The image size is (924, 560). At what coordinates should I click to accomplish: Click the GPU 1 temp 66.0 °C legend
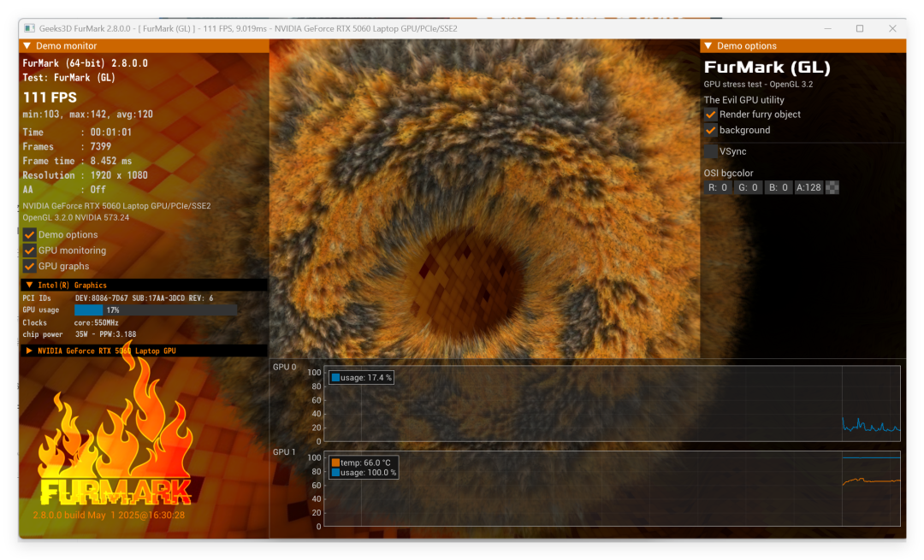tap(361, 463)
